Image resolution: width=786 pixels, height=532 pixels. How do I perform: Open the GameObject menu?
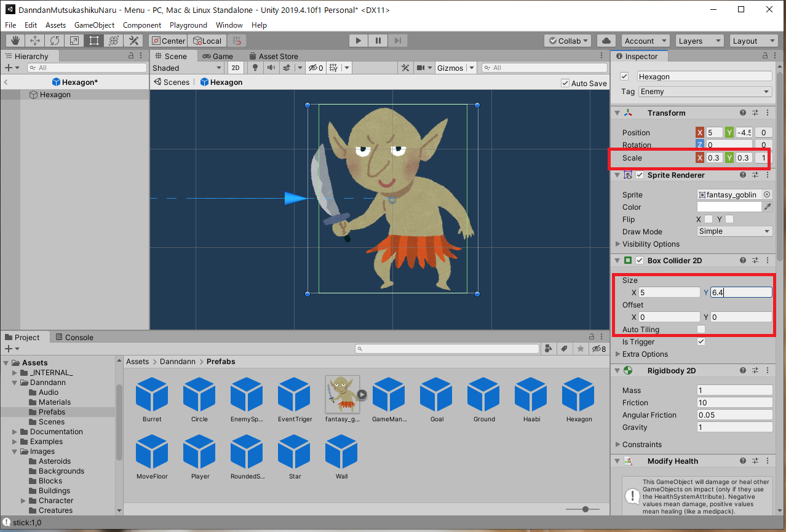(x=94, y=25)
